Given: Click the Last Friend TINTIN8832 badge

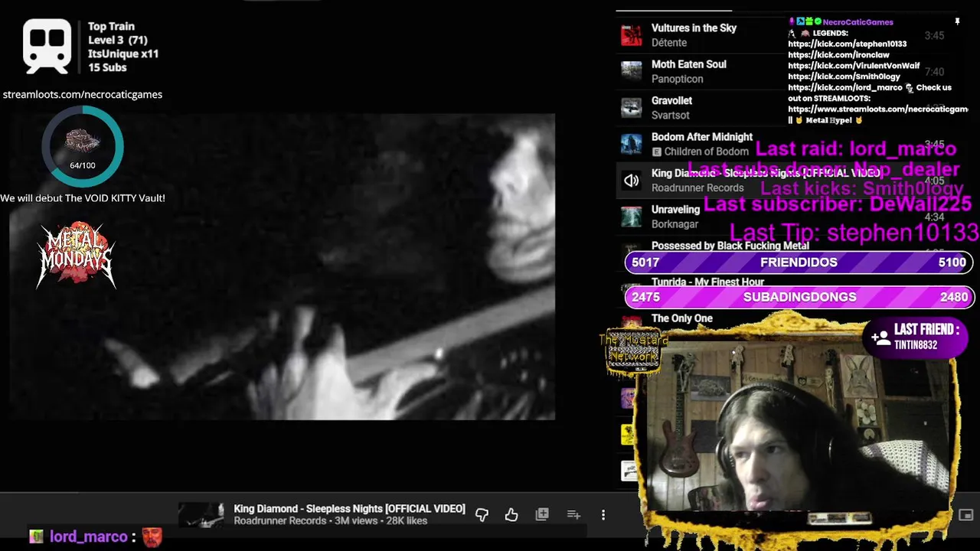Looking at the screenshot, I should (x=916, y=337).
